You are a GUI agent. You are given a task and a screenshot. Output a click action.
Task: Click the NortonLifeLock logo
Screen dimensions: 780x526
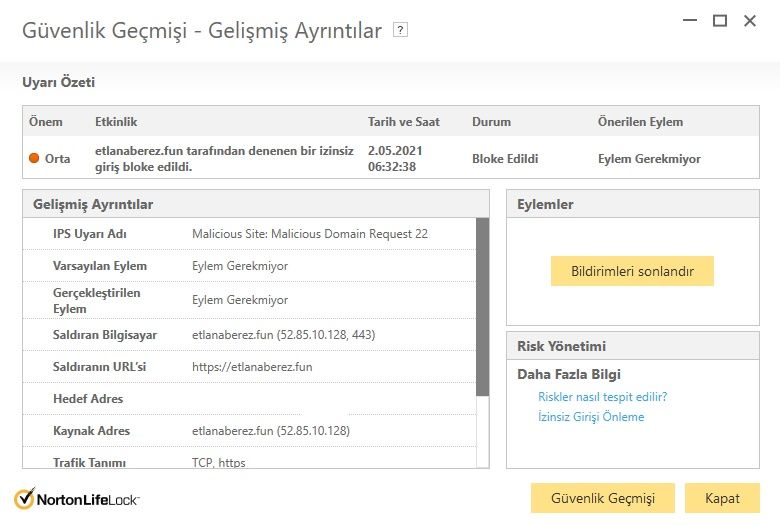(77, 498)
